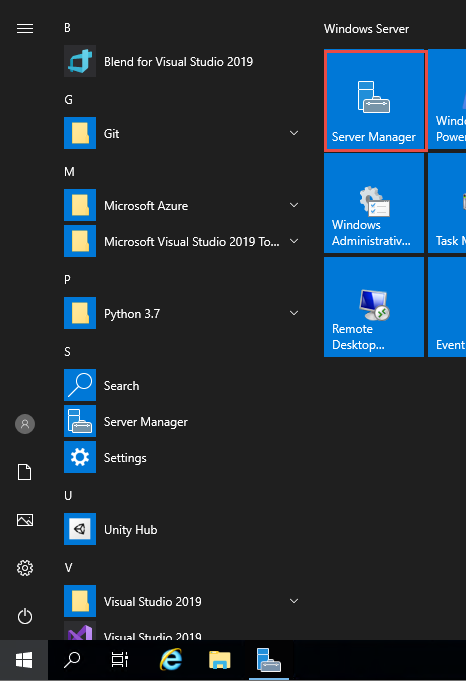The width and height of the screenshot is (466, 681).
Task: Click the Visual Studio 2019 folder icon
Action: [80, 601]
